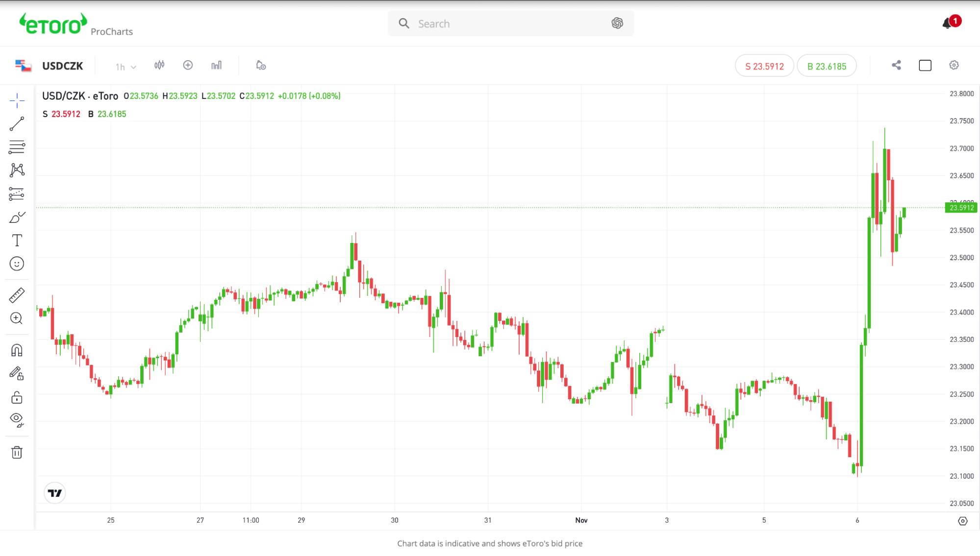Pick the ruler measure tool
The image size is (980, 556).
[17, 295]
